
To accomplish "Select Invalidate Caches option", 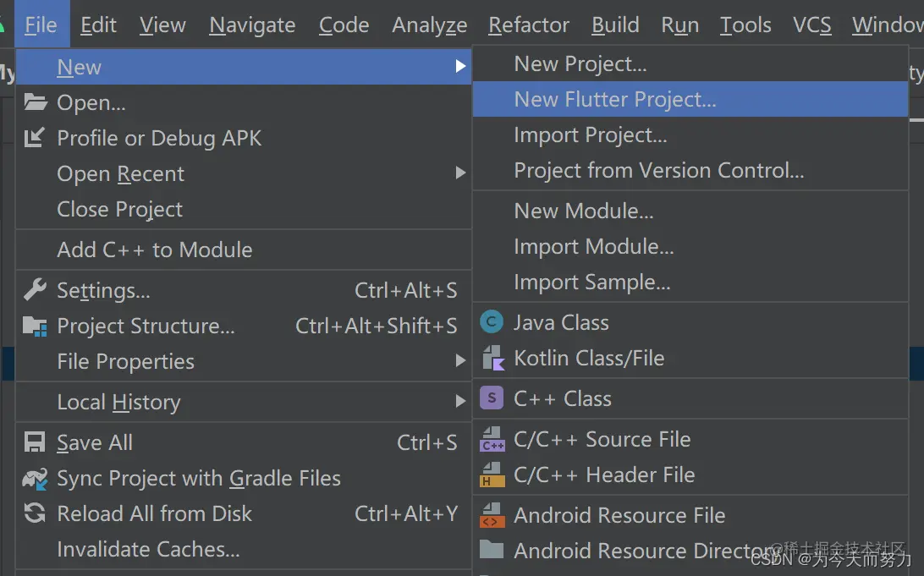I will 148,550.
